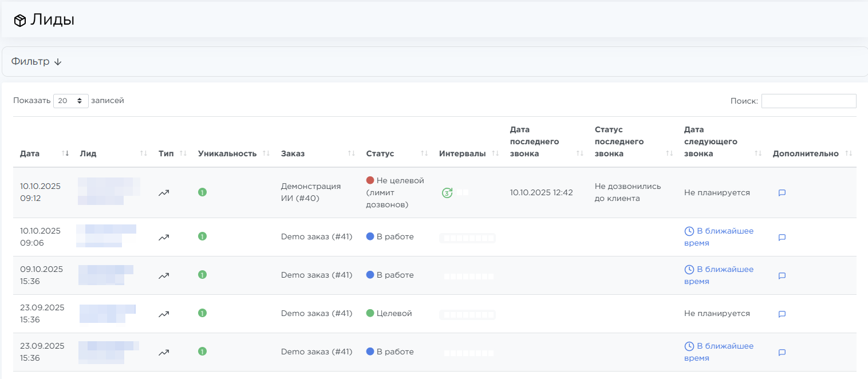Image resolution: width=868 pixels, height=379 pixels.
Task: Open comment icon for 10.10.2025 09:12 lead
Action: 782,193
